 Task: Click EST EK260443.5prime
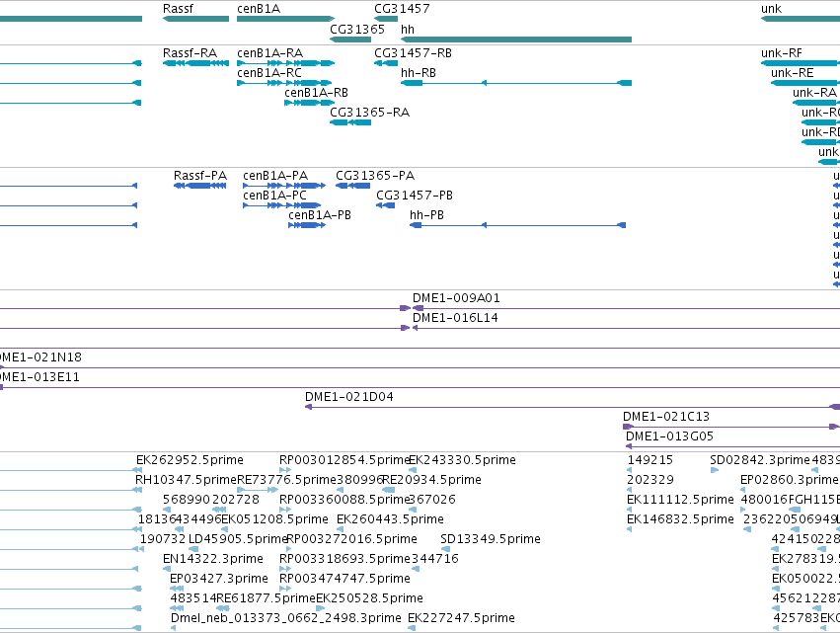coord(390,519)
